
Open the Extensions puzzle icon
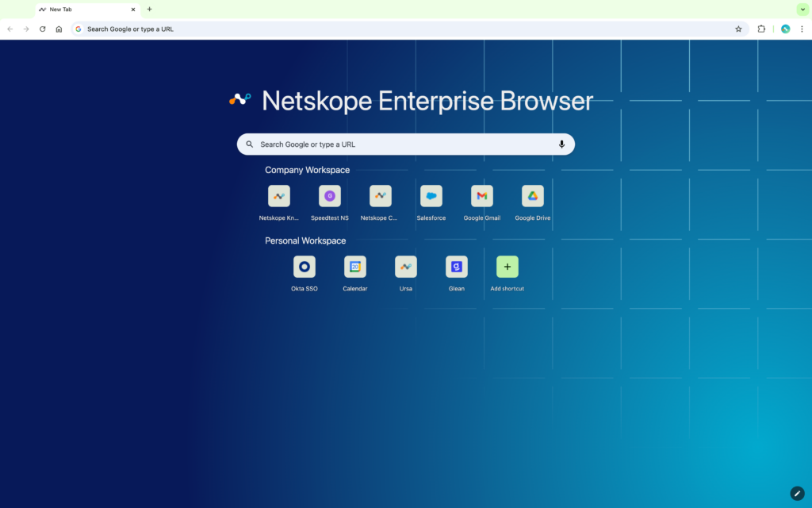point(761,29)
